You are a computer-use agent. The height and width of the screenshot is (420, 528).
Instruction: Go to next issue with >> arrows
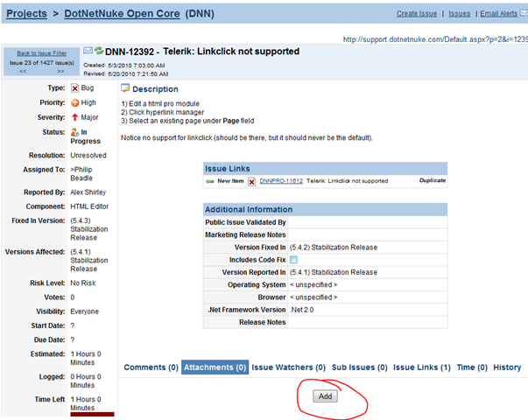click(x=60, y=71)
